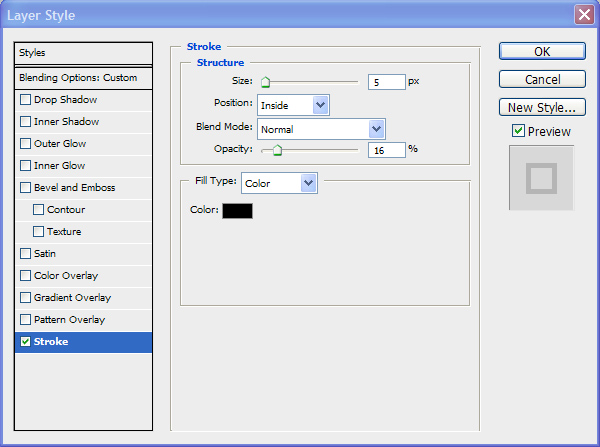Viewport: 600px width, 447px height.
Task: Click the Size input field showing 5
Action: pyautogui.click(x=386, y=82)
